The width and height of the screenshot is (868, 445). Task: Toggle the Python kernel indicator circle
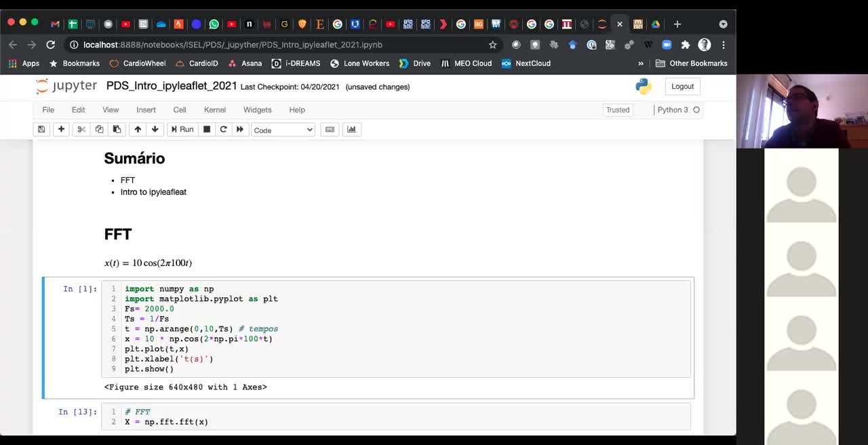[694, 109]
